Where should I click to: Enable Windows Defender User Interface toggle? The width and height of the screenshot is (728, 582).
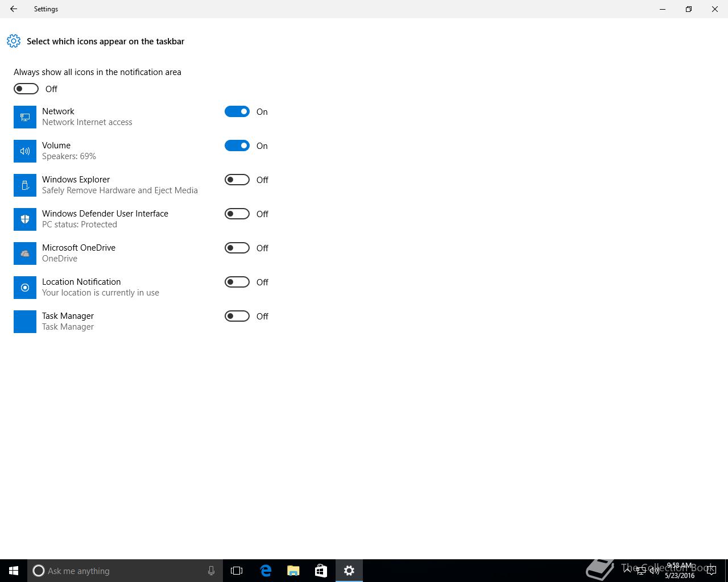tap(237, 214)
